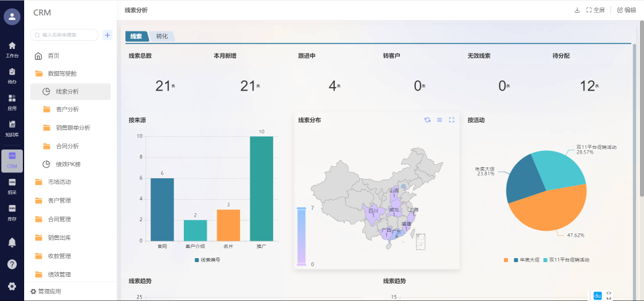This screenshot has height=301, width=644.
Task: Expand the 市场活动 folder
Action: (x=59, y=182)
